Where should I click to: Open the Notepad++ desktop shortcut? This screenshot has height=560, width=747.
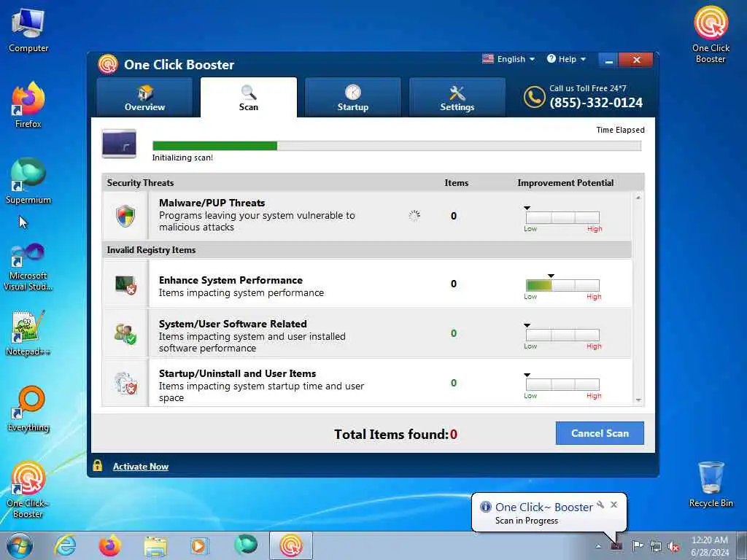28,333
